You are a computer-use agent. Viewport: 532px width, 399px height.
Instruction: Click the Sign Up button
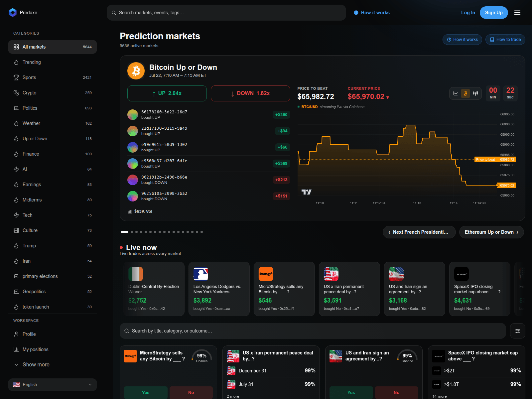tap(494, 13)
